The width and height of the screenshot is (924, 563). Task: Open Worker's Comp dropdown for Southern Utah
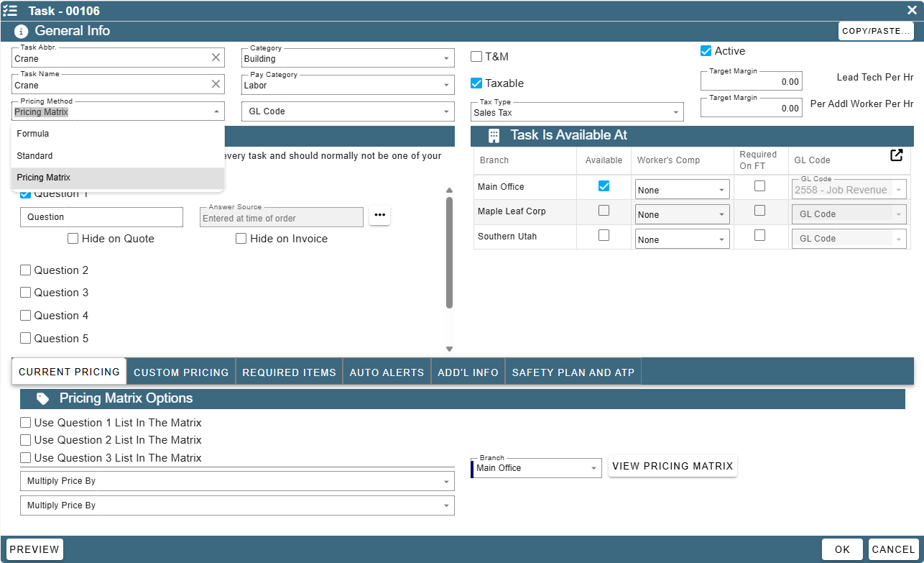point(683,239)
